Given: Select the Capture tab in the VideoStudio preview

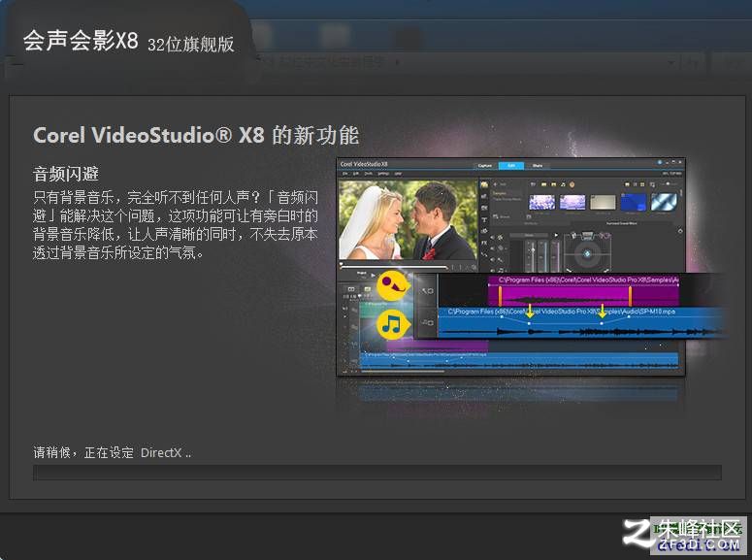Looking at the screenshot, I should pos(485,166).
